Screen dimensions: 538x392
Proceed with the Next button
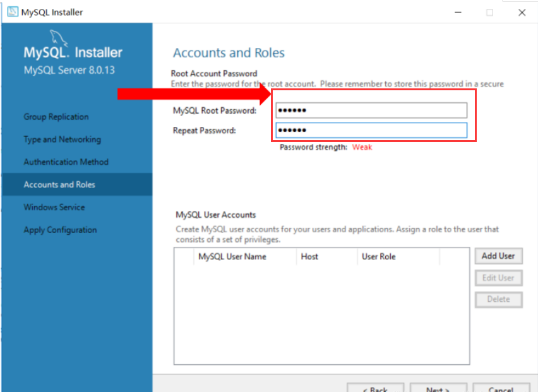[438, 388]
